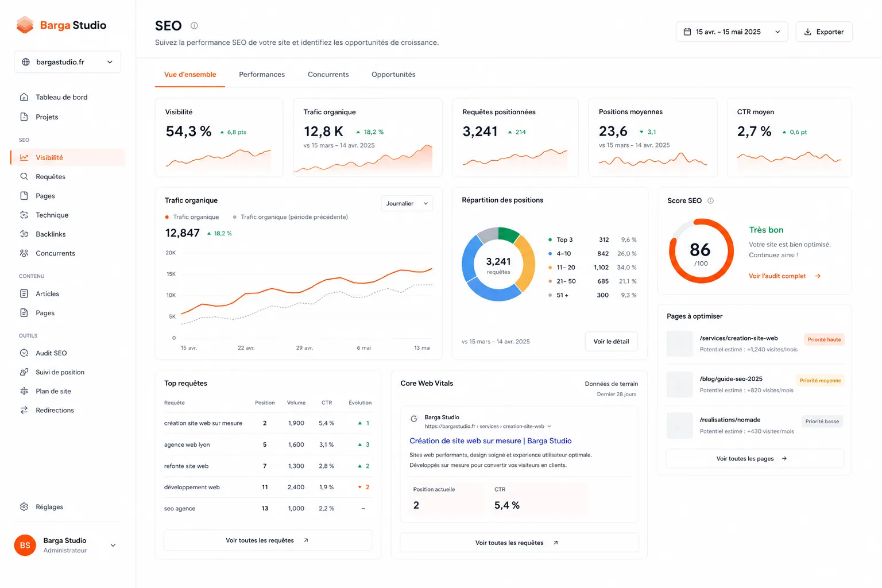The width and height of the screenshot is (882, 588).
Task: Toggle the Trafic organique legend series
Action: pos(192,217)
